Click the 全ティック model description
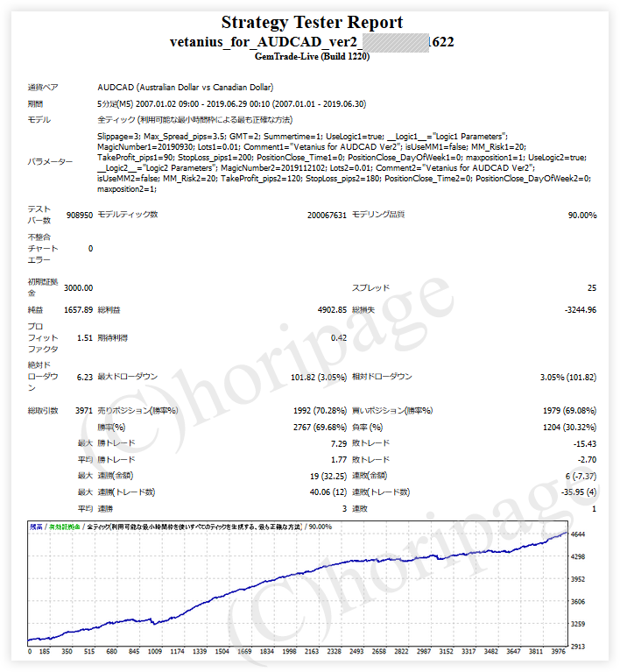 (x=194, y=120)
